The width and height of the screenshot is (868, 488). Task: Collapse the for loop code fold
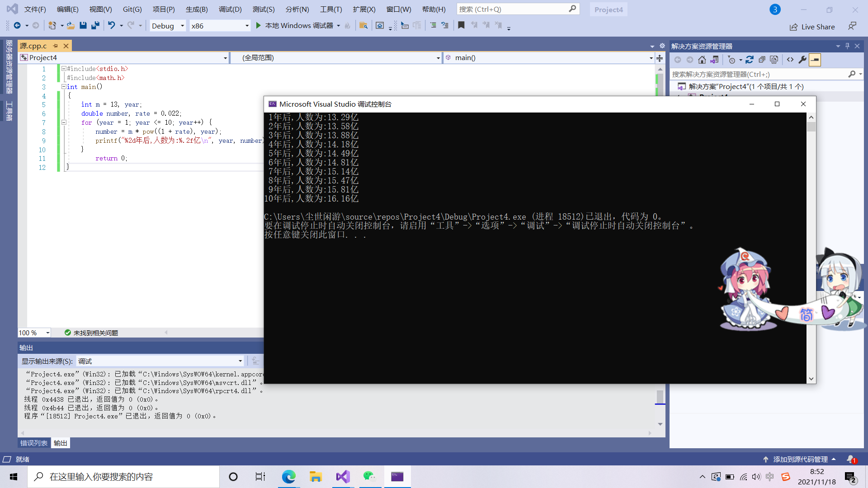point(64,122)
